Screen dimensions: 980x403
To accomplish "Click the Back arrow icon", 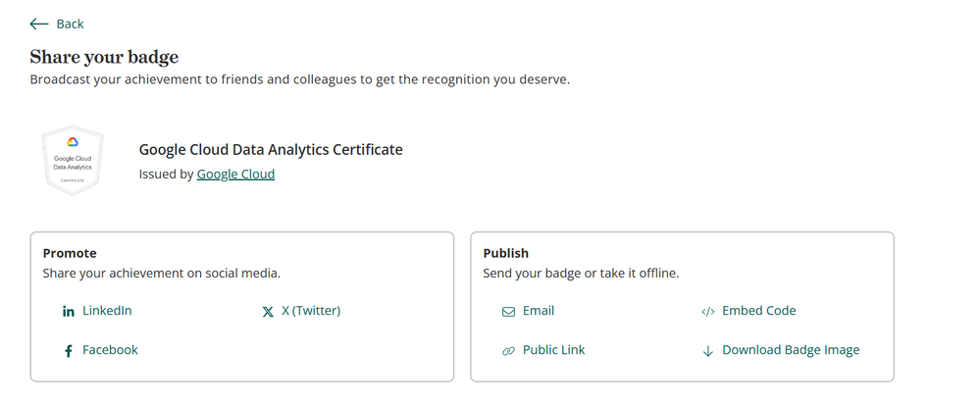I will [x=39, y=24].
